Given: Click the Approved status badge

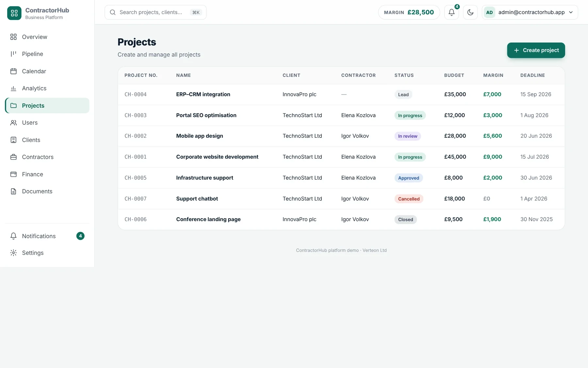Looking at the screenshot, I should coord(409,178).
